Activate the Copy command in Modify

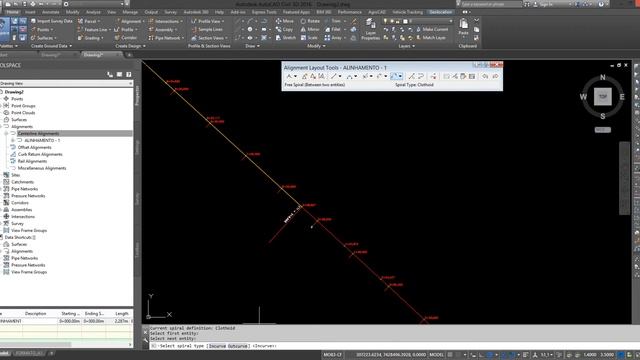[x=284, y=29]
